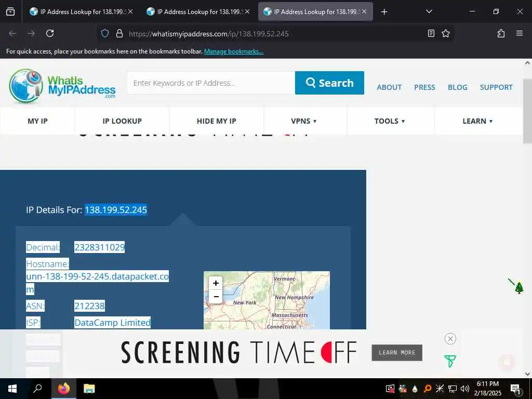Click the decimal value 2328311029
The image size is (532, 399).
(99, 247)
